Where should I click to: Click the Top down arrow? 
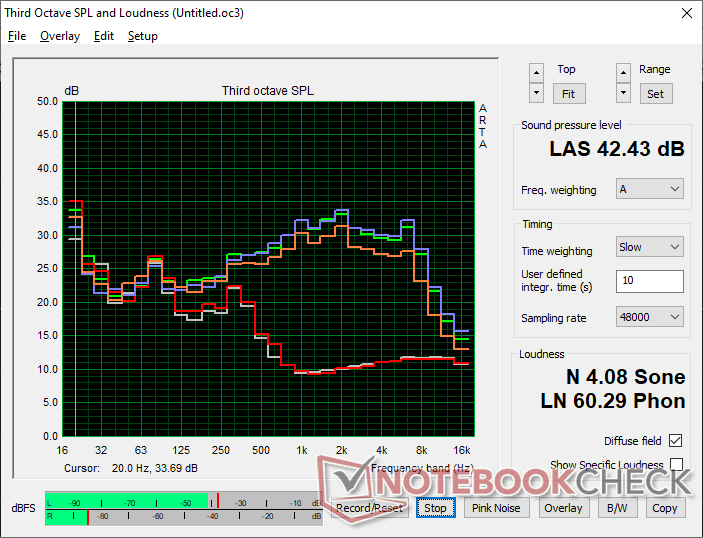pos(536,93)
